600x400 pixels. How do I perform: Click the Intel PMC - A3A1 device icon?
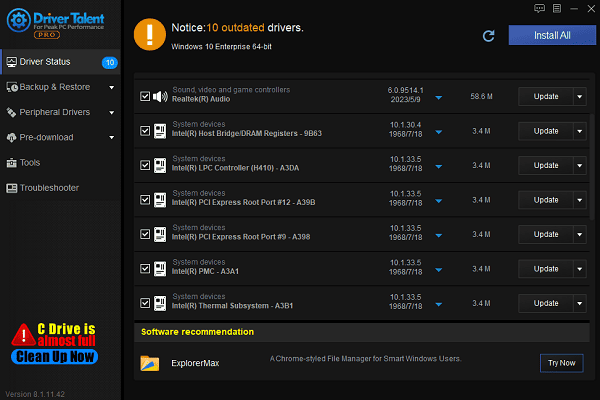click(x=160, y=269)
